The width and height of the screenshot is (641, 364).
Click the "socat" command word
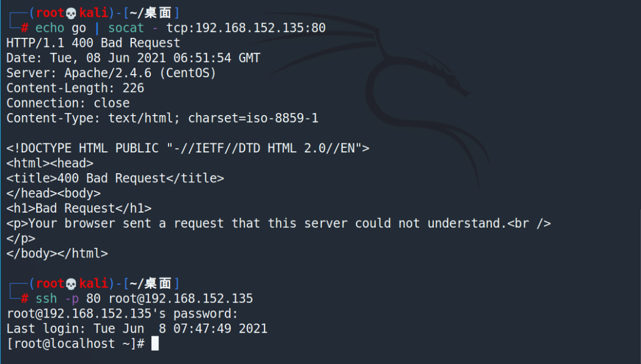(x=126, y=28)
